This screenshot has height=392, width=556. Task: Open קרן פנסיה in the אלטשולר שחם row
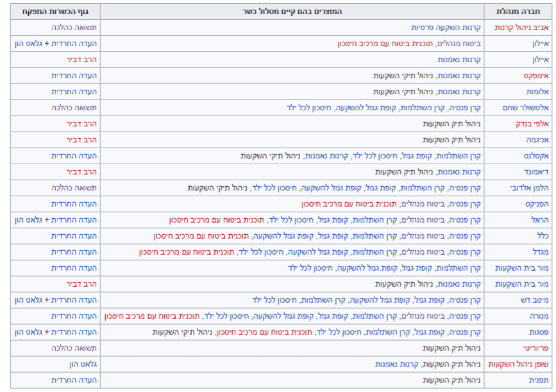point(465,108)
